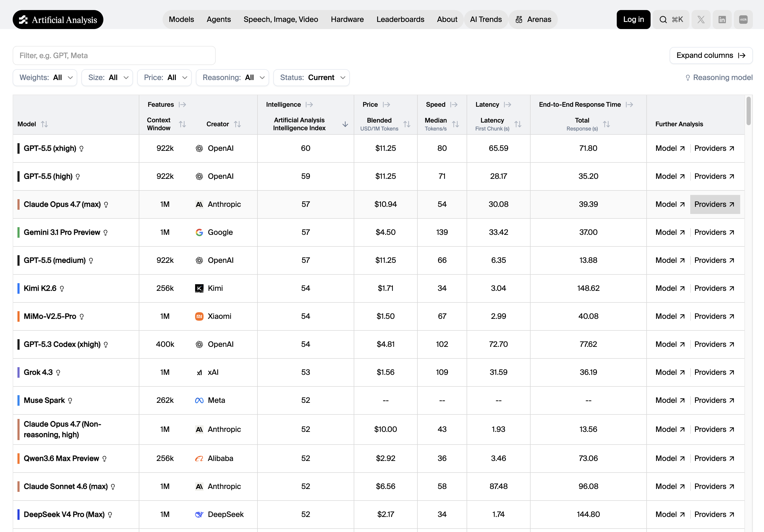Viewport: 764px width, 532px height.
Task: Open Model link for GPT-5.5 (xhigh)
Action: 670,148
